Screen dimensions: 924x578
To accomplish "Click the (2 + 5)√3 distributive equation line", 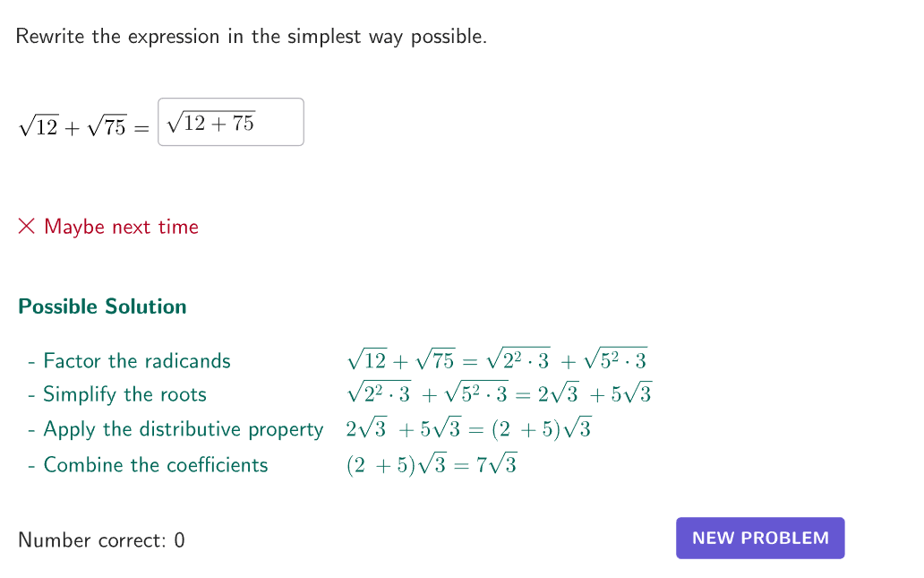I will (468, 428).
